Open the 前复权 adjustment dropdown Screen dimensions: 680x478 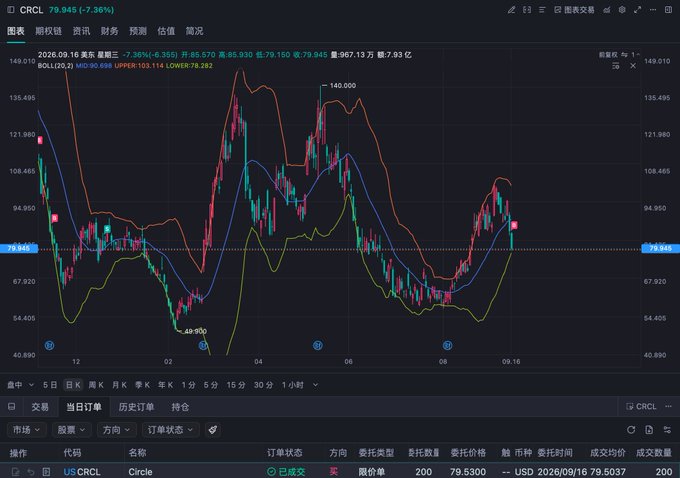(608, 55)
